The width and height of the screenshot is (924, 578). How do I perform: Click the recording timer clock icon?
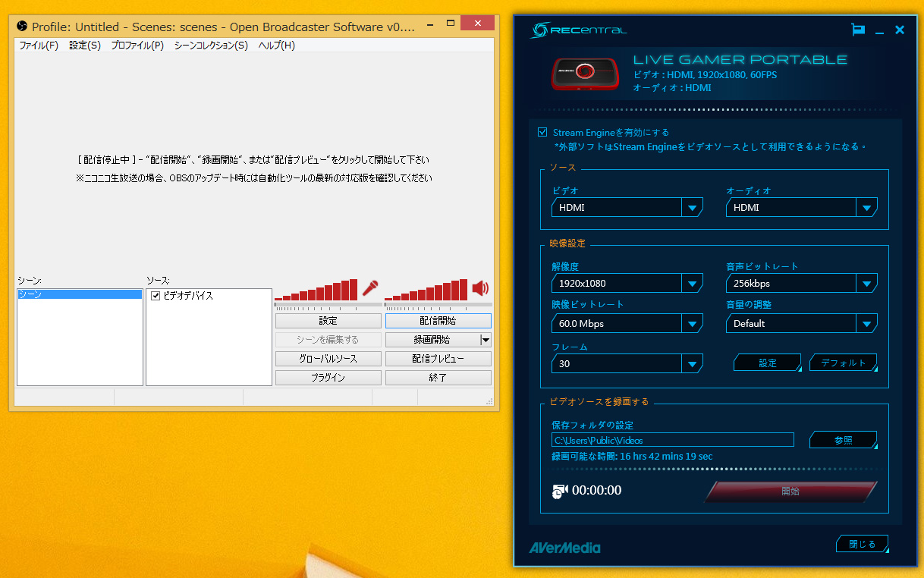pos(560,491)
